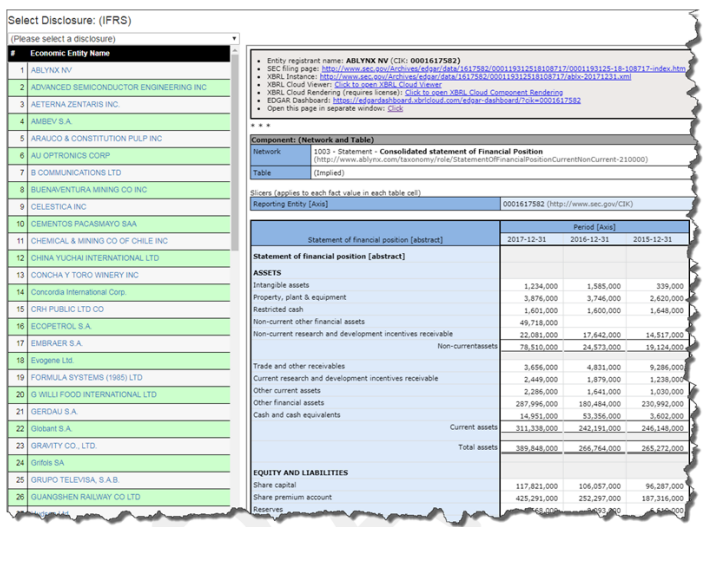710x570 pixels.
Task: Select CELESTICA INC entity
Action: [58, 207]
